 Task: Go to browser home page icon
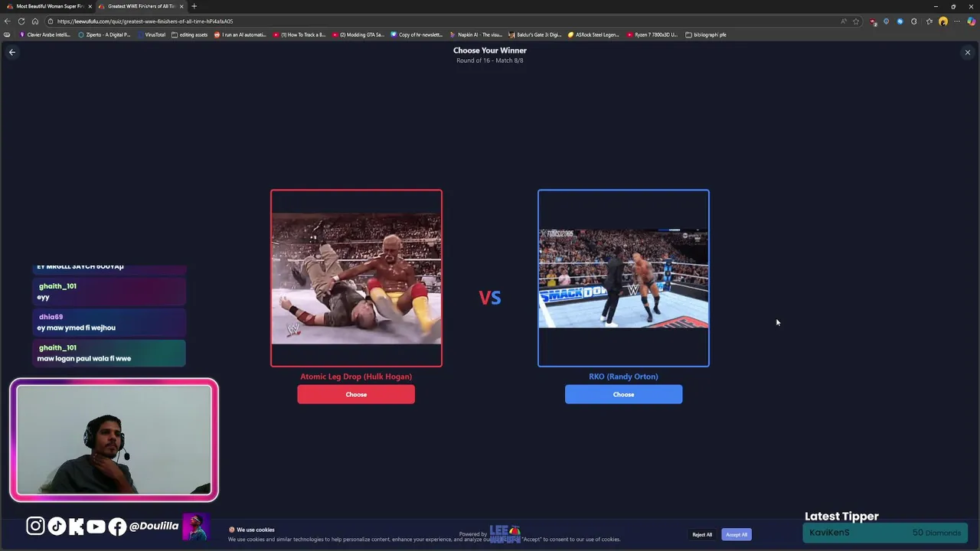click(x=35, y=21)
